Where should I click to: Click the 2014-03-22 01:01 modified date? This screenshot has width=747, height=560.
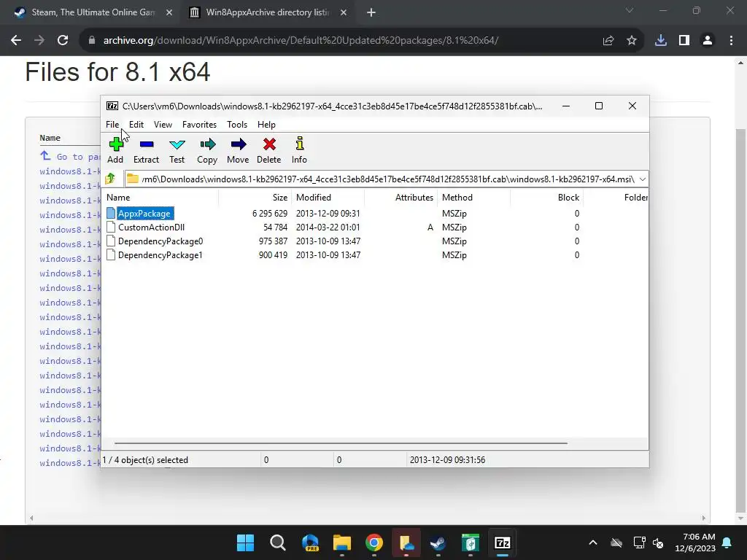(x=328, y=227)
